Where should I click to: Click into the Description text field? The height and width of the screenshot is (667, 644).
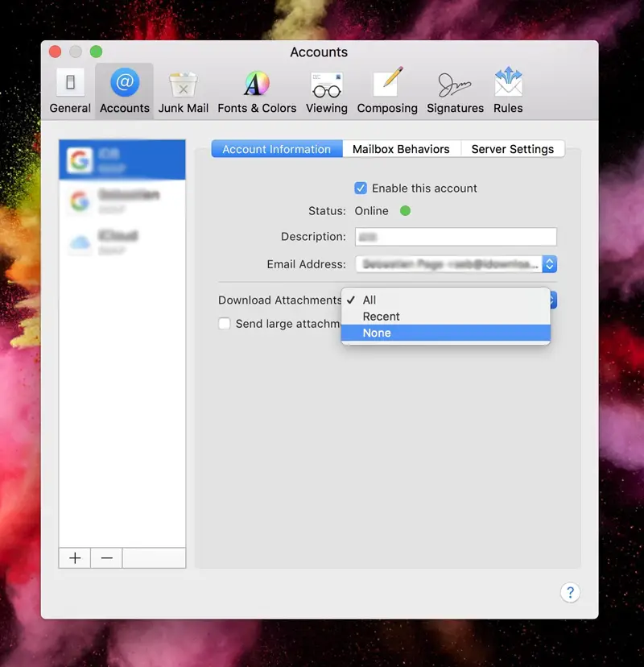[456, 237]
